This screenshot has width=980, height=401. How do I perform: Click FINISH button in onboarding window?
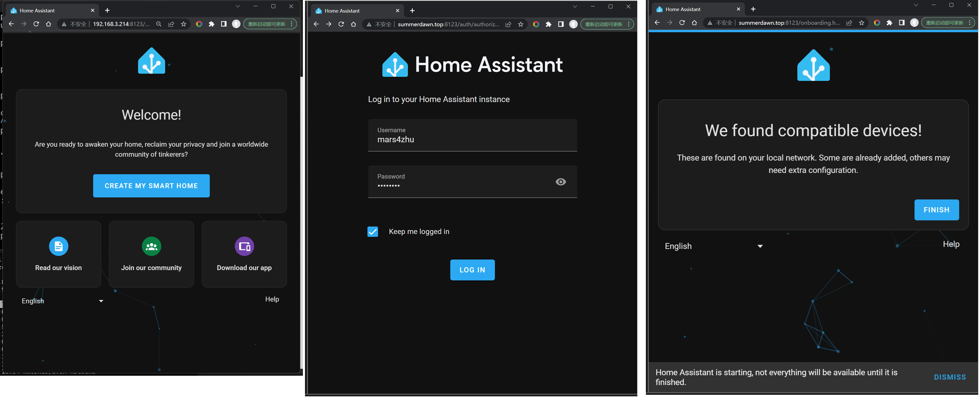coord(937,210)
